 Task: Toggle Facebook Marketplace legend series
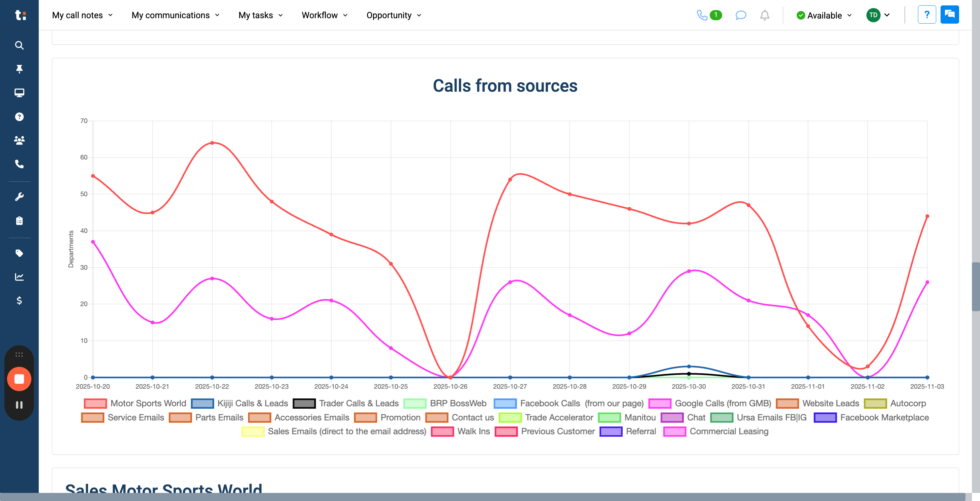coord(871,417)
